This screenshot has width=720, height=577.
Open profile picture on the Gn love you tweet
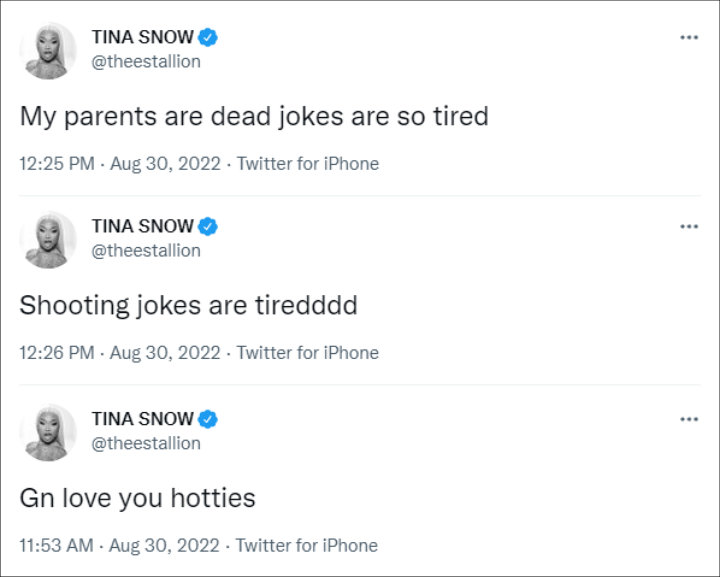click(x=48, y=432)
